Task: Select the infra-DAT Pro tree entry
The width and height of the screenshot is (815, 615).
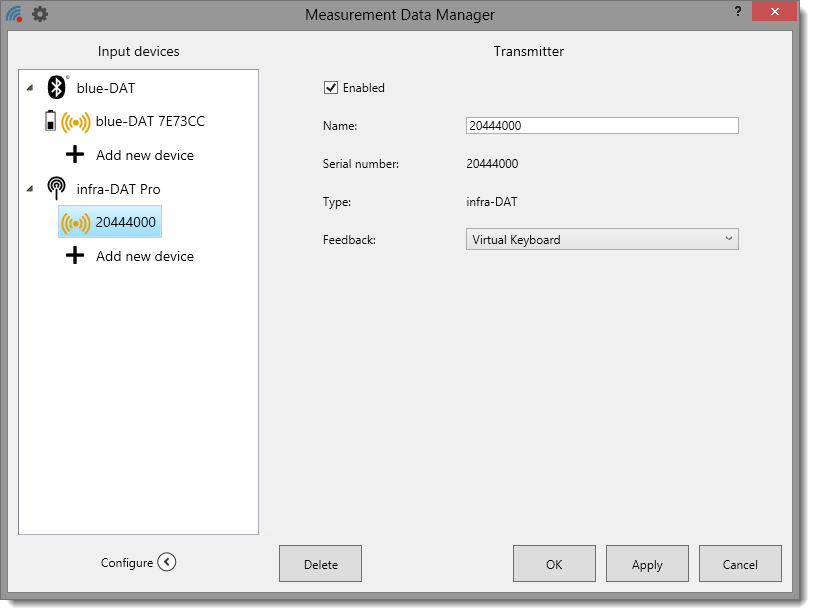Action: pyautogui.click(x=118, y=189)
